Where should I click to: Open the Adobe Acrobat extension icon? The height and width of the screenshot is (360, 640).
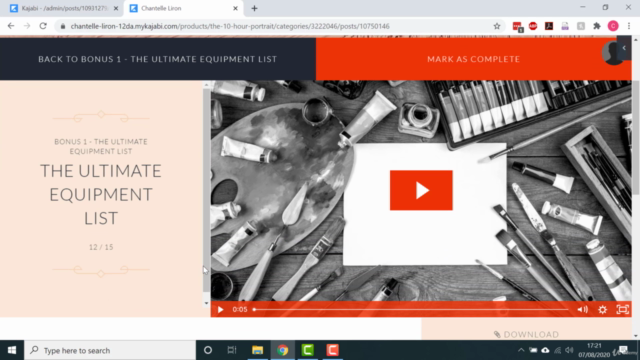coord(549,26)
